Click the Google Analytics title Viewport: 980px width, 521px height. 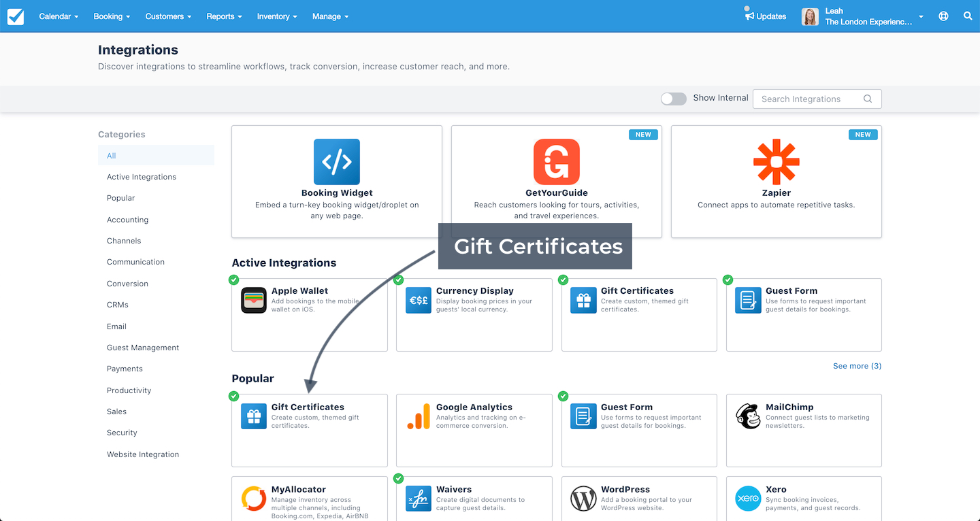tap(474, 407)
